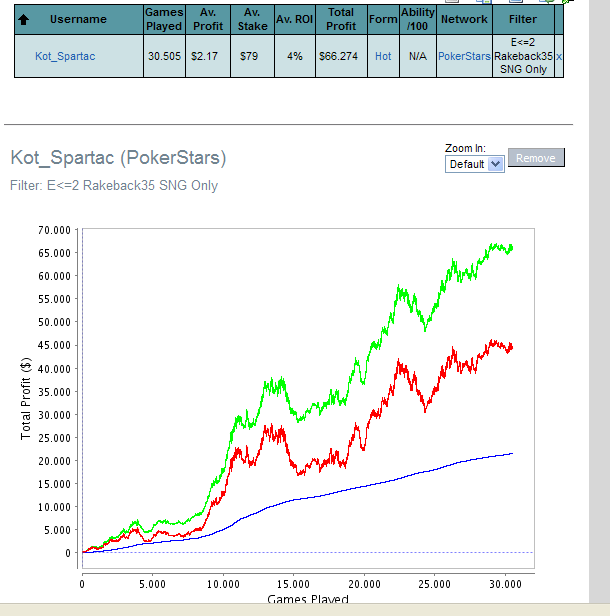Open the Kot_Spartac player profile link
Screen dimensions: 610x616
point(65,56)
